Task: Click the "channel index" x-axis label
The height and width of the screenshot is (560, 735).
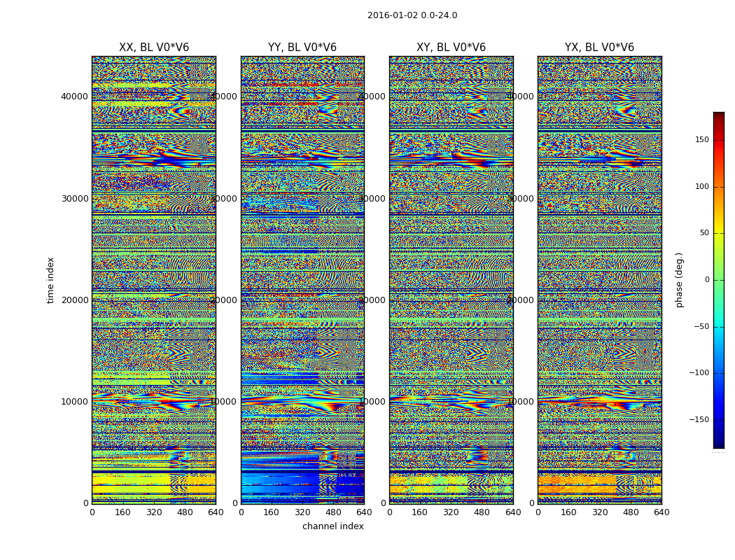Action: click(x=333, y=526)
